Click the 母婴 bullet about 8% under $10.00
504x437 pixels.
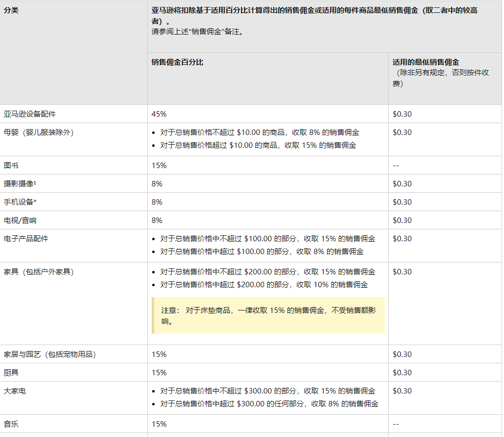(259, 132)
